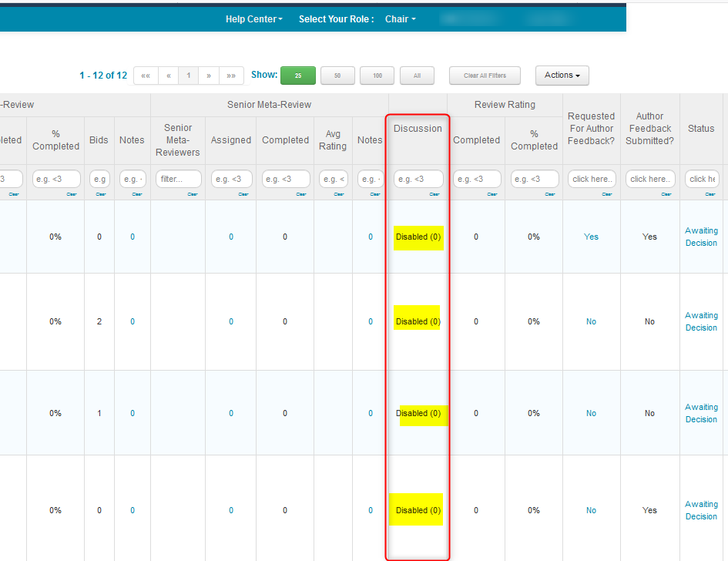Clear Author Feedback Submitted filter
The width and height of the screenshot is (728, 561).
tap(666, 194)
